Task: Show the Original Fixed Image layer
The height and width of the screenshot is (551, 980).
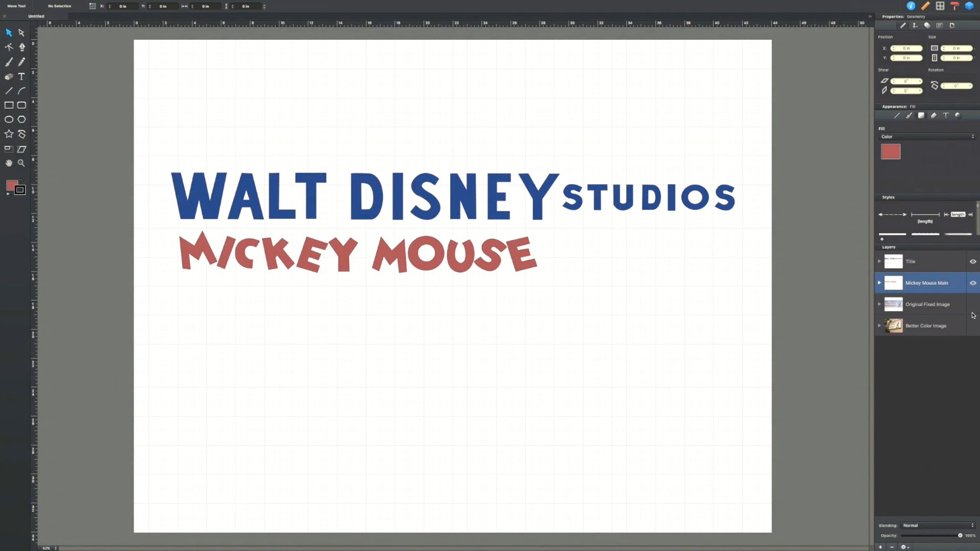Action: click(x=973, y=304)
